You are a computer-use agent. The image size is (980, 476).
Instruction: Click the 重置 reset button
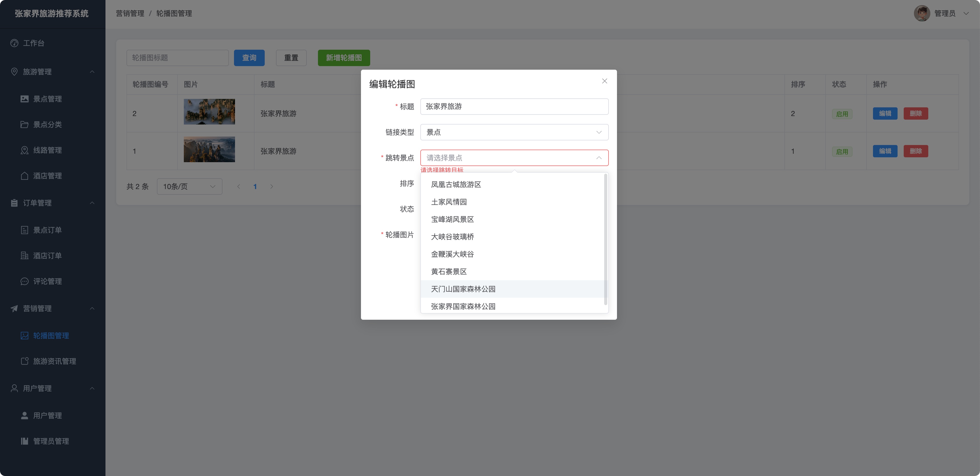[x=291, y=58]
